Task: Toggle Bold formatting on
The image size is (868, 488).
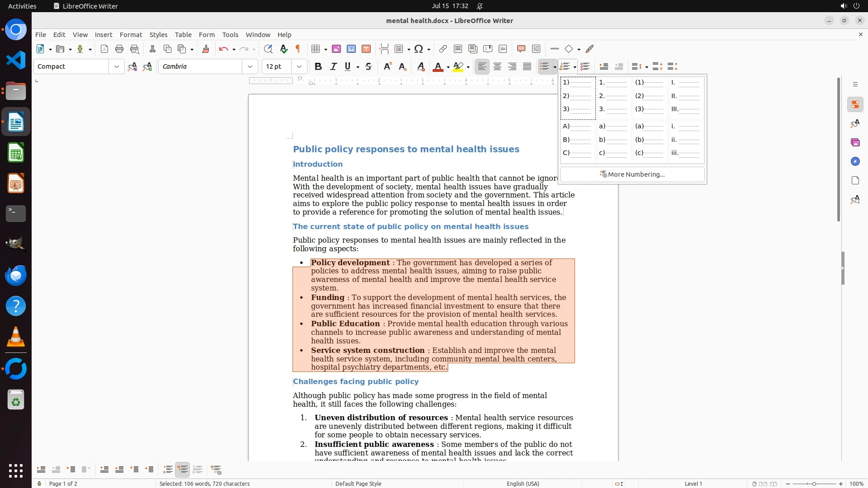Action: pos(318,66)
